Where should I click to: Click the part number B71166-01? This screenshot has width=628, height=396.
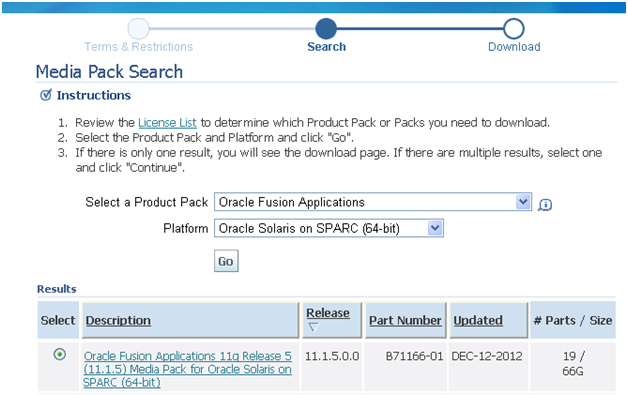[x=415, y=356]
